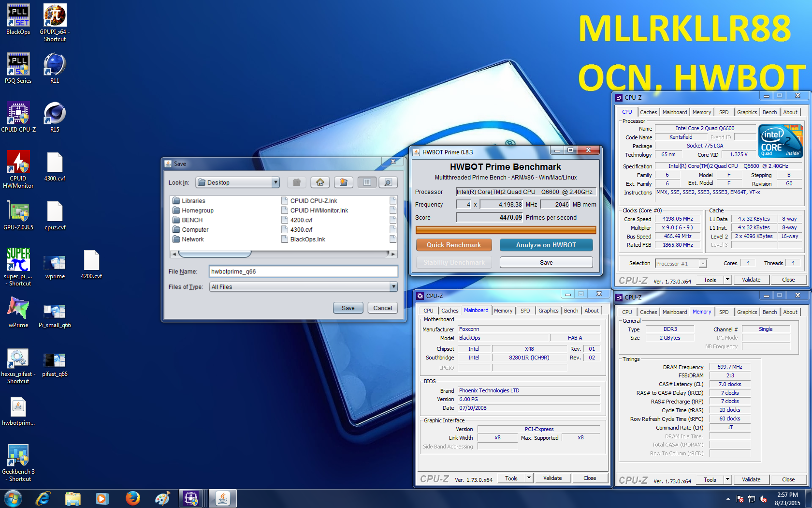The image size is (812, 508).
Task: Open GPUPI_x64 shortcut desktop icon
Action: click(55, 23)
